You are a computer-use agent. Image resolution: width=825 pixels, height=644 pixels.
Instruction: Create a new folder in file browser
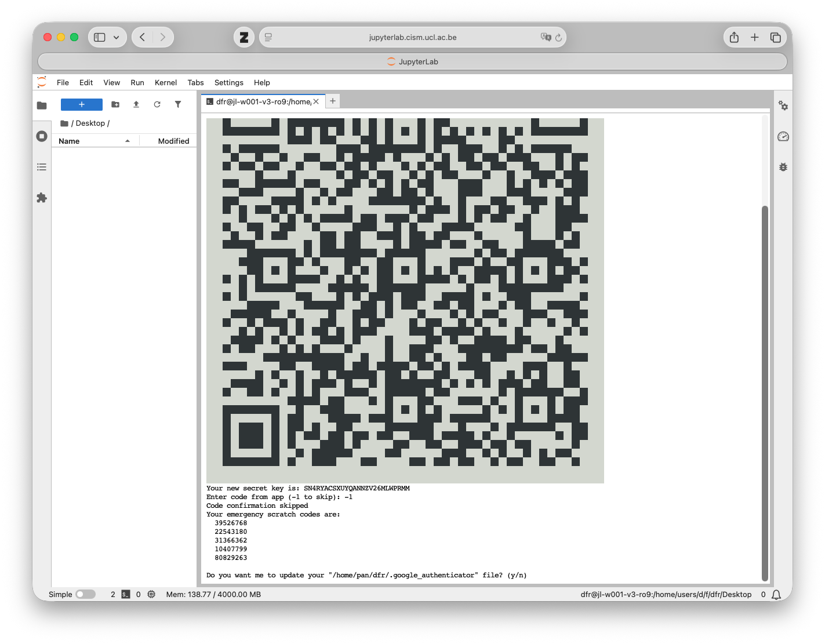115,104
